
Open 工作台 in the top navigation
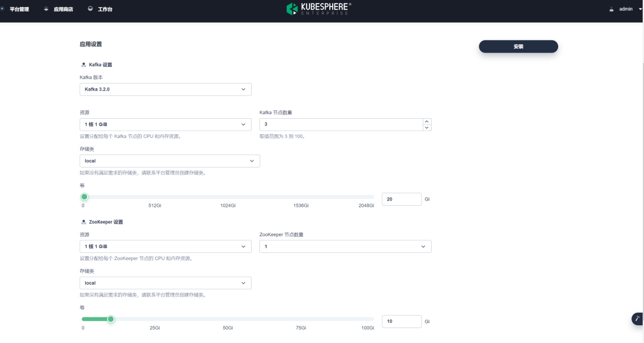(105, 9)
